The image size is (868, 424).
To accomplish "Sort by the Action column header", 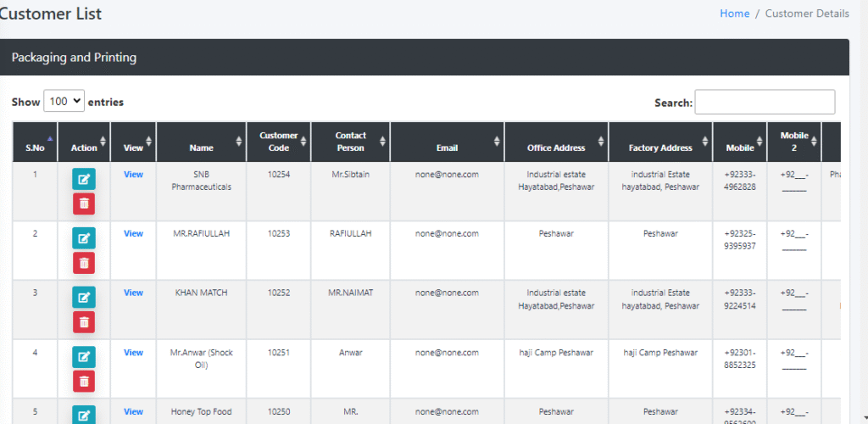I will (x=84, y=142).
